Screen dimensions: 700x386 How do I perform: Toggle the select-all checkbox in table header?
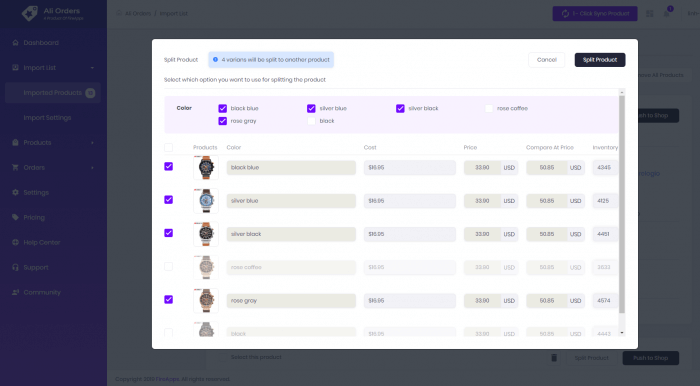pos(168,147)
